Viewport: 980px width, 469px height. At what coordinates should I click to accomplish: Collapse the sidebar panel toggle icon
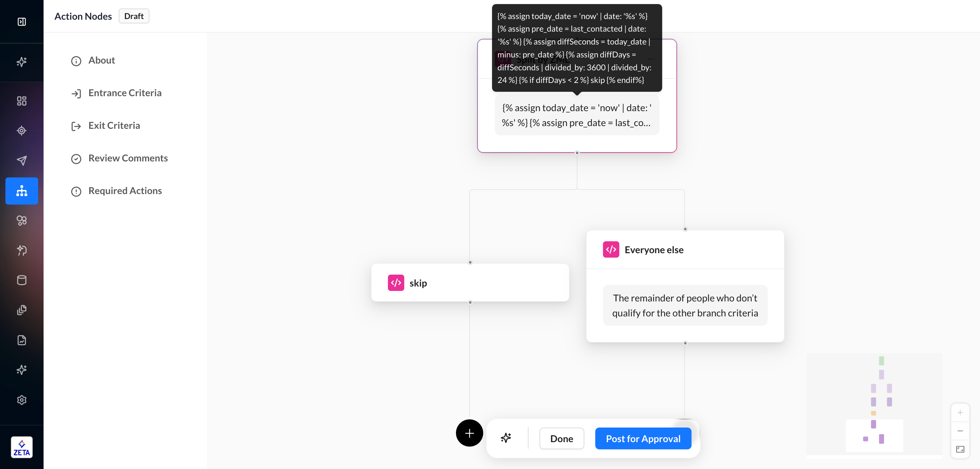coord(22,22)
